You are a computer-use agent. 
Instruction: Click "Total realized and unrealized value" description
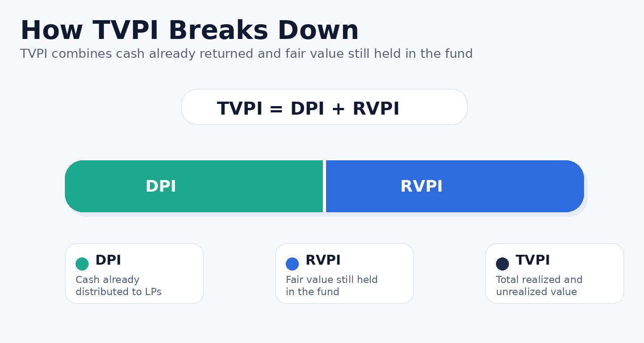539,286
